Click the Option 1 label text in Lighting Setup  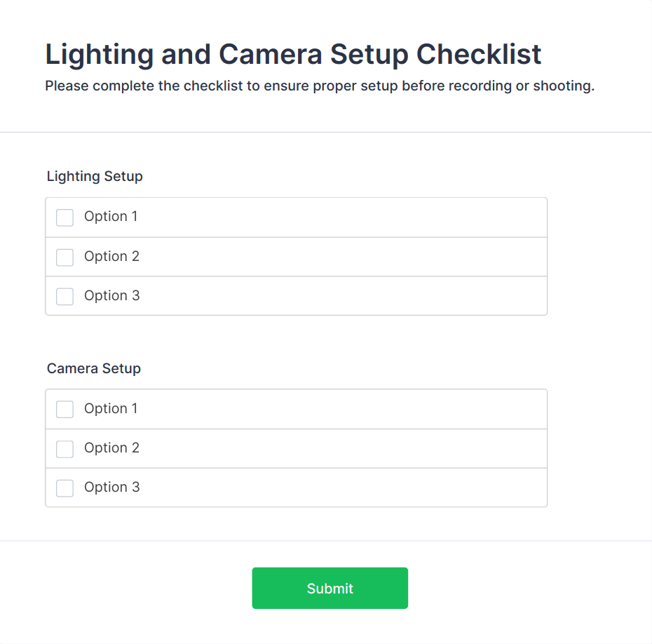pyautogui.click(x=111, y=217)
